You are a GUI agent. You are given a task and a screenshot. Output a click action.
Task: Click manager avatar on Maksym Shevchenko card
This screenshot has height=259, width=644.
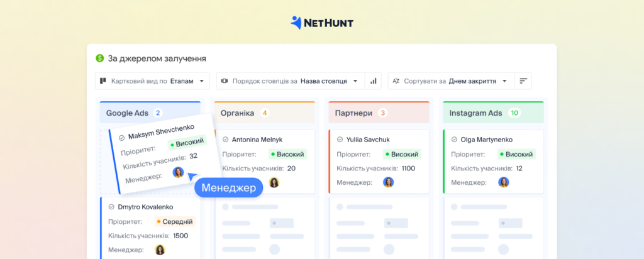coord(178,172)
